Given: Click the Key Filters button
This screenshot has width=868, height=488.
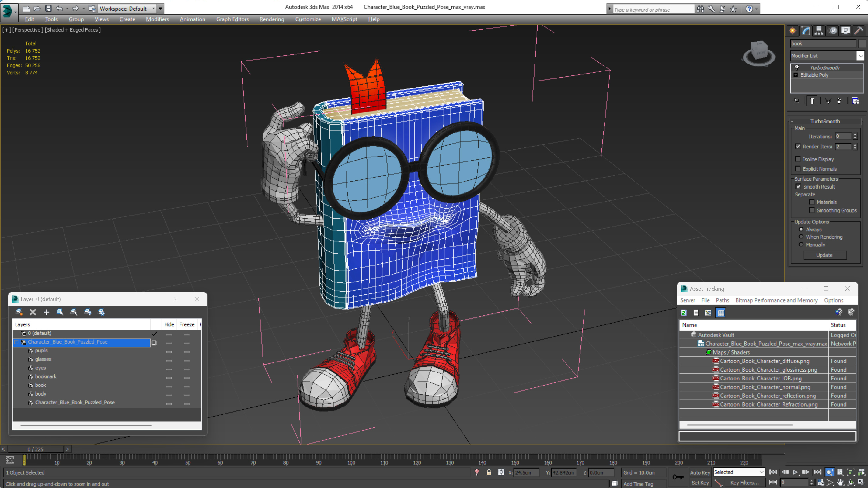Looking at the screenshot, I should click(744, 482).
